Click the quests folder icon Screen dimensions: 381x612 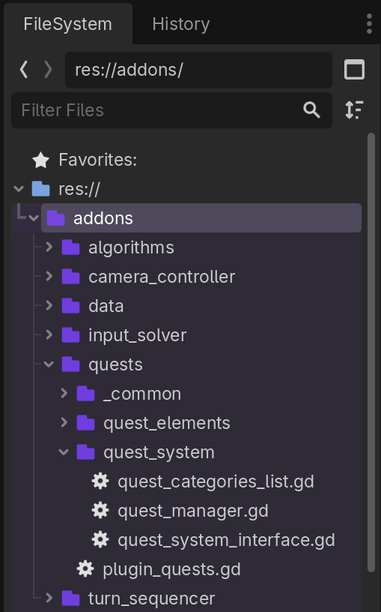[71, 364]
